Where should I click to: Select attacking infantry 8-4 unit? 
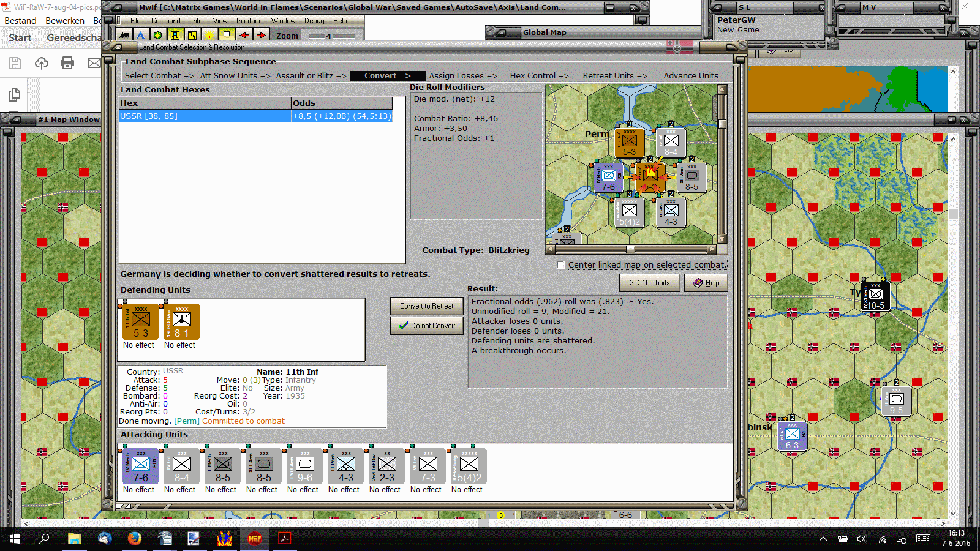click(182, 466)
